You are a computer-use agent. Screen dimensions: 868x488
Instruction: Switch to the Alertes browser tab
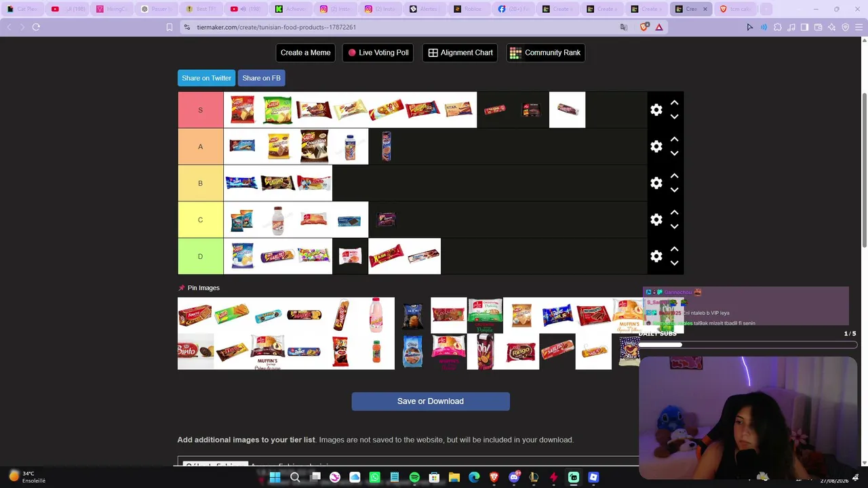coord(425,9)
